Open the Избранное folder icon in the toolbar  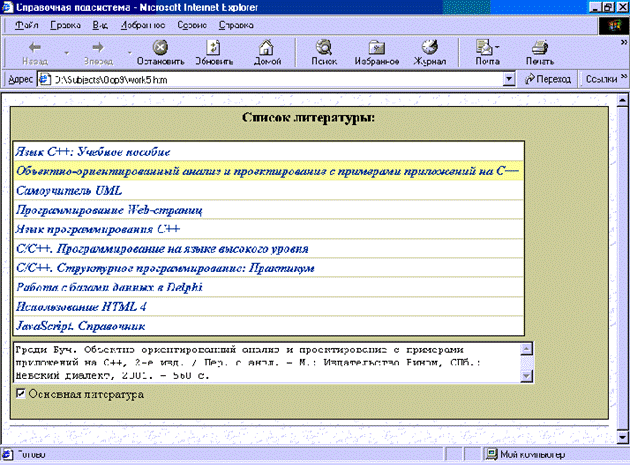click(377, 51)
